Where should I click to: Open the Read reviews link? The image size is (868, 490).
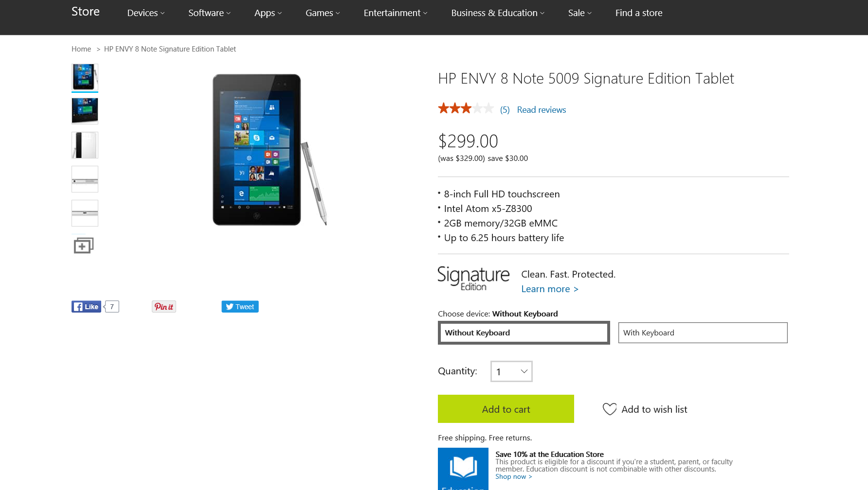click(x=542, y=110)
